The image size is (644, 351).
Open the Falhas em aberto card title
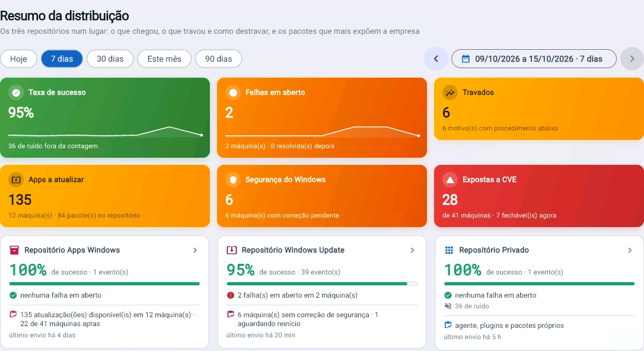coord(275,92)
